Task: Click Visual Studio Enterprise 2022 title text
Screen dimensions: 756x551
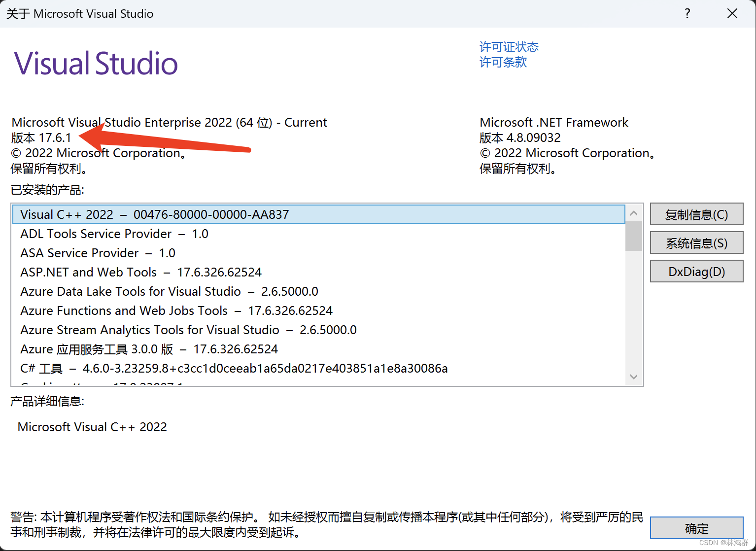Action: (169, 122)
